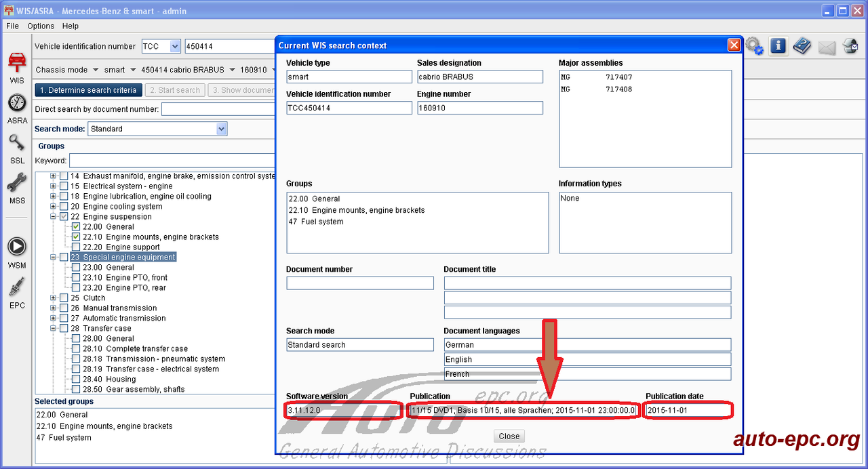Viewport: 868px width, 469px height.
Task: Expand the 14 Exhaust manifold group
Action: click(54, 176)
